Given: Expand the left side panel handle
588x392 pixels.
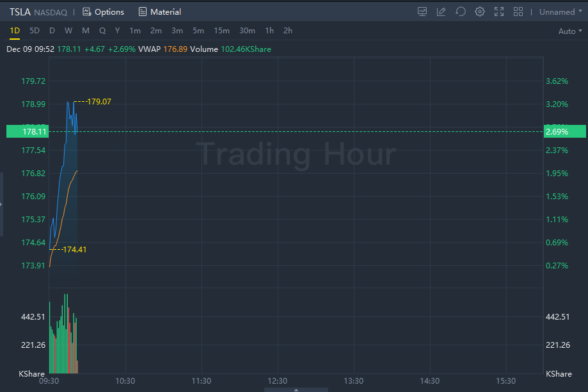Looking at the screenshot, I should click(1, 204).
